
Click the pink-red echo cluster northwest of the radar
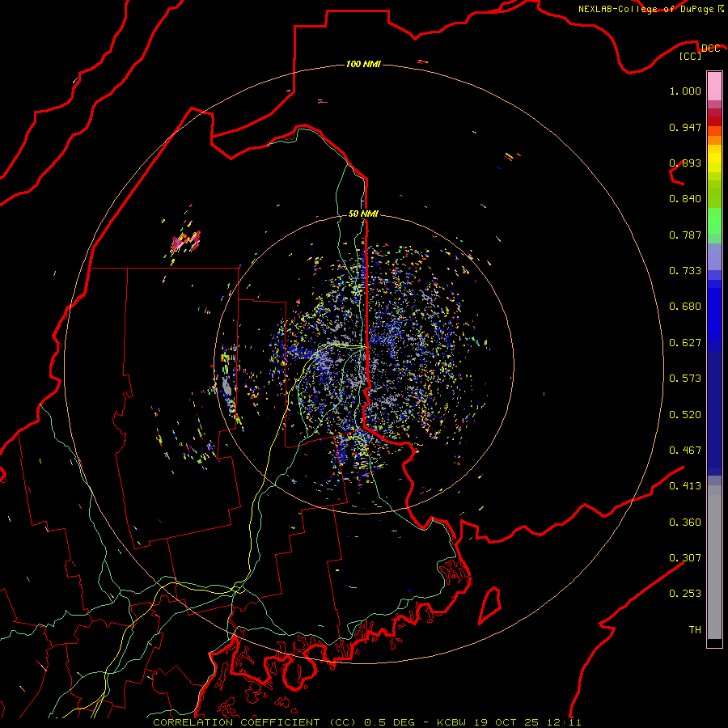[x=186, y=242]
